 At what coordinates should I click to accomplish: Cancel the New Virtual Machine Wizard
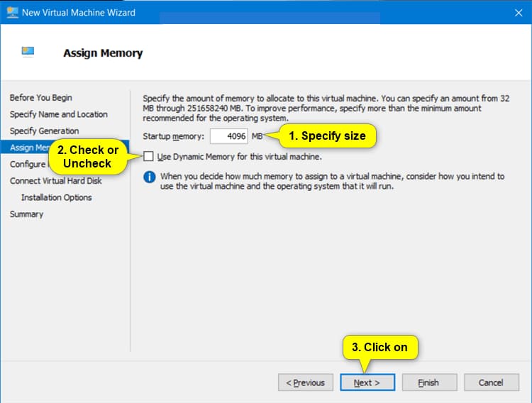pos(490,382)
